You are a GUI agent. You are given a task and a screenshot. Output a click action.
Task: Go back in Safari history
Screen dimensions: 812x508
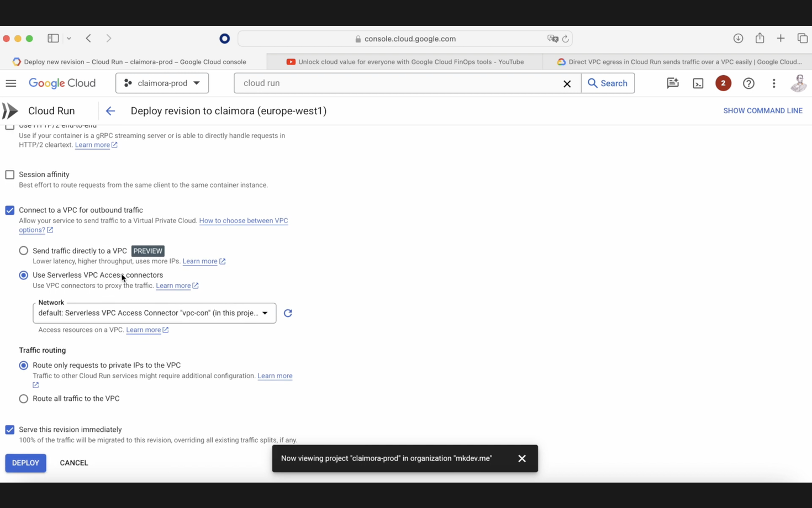[x=88, y=39]
